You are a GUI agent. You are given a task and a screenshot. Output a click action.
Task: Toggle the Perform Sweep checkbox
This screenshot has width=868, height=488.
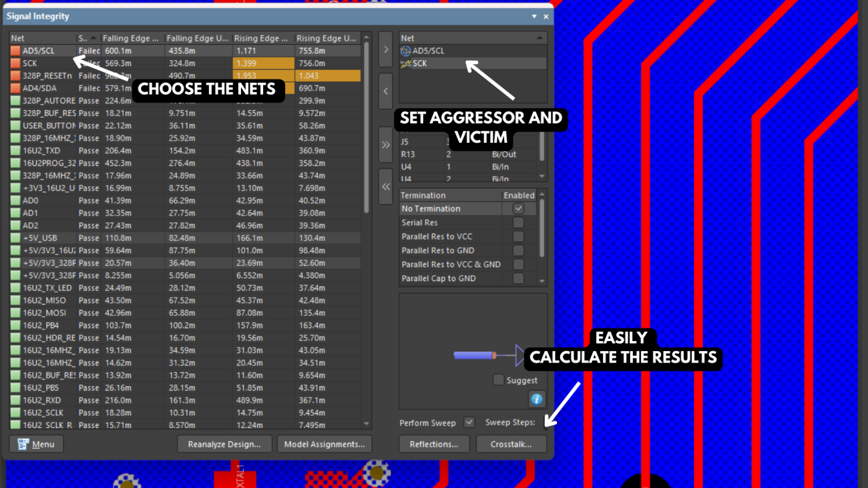coord(469,423)
